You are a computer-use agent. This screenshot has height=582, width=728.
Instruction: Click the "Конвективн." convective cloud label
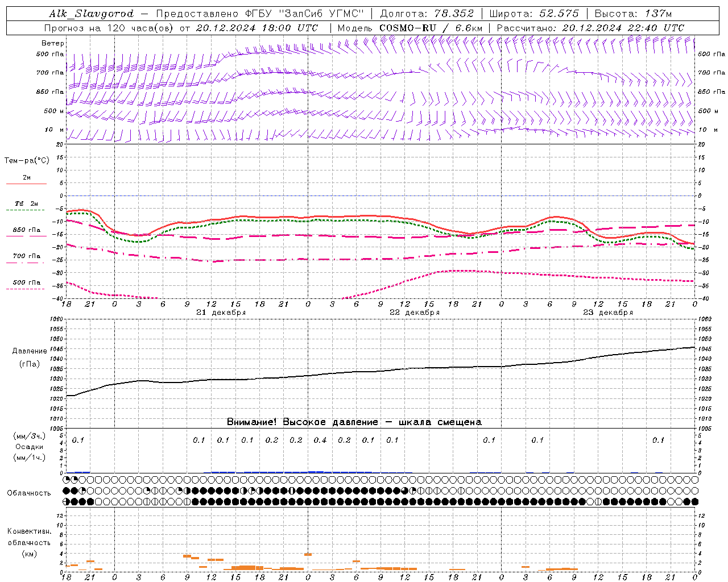click(x=29, y=531)
